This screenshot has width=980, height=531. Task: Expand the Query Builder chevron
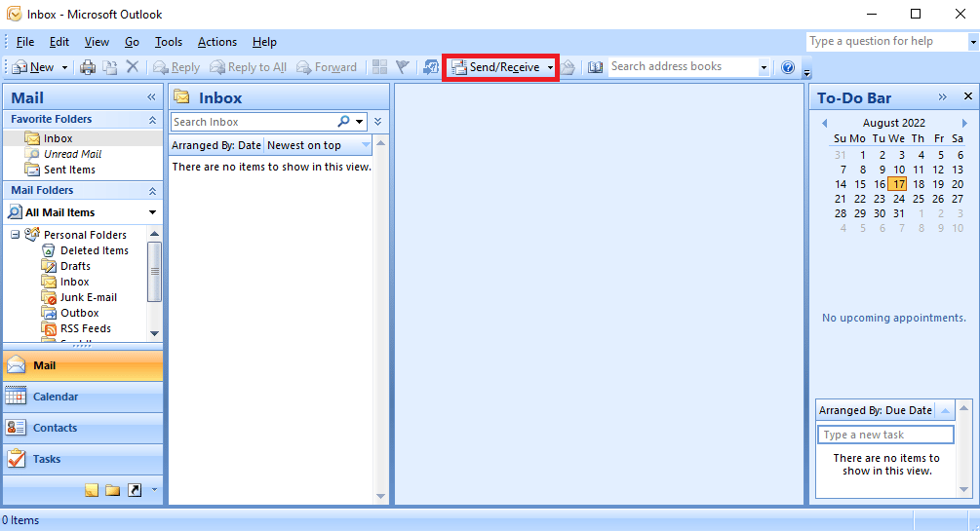[x=377, y=122]
